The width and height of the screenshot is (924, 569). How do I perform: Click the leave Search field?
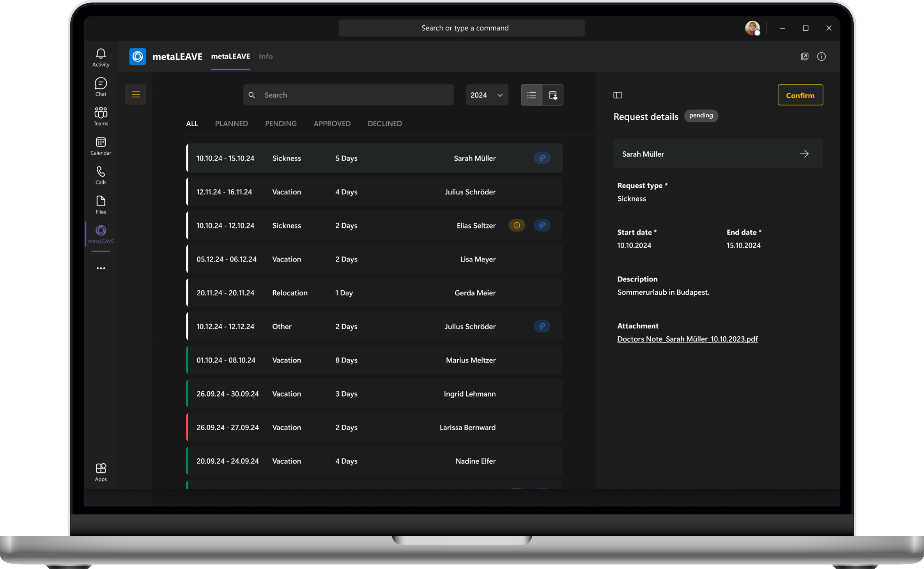[348, 95]
